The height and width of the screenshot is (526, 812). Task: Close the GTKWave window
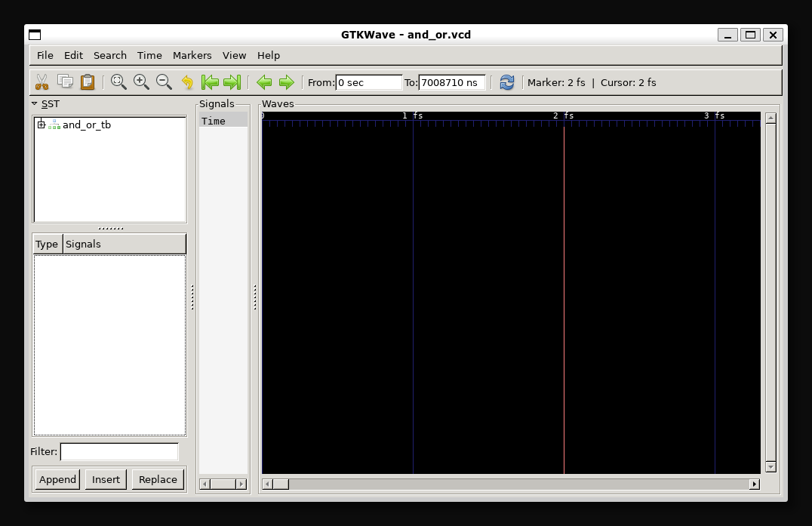tap(774, 35)
